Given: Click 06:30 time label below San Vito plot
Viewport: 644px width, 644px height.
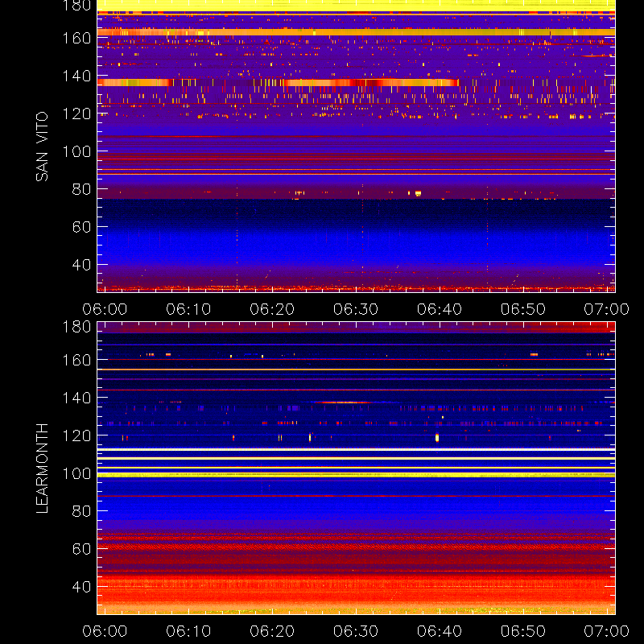Looking at the screenshot, I should (356, 309).
